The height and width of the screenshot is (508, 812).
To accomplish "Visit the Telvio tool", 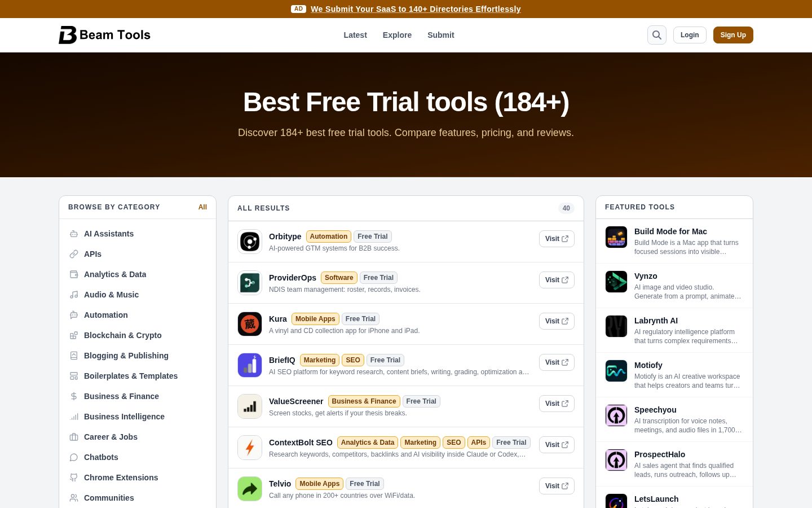I will [557, 486].
